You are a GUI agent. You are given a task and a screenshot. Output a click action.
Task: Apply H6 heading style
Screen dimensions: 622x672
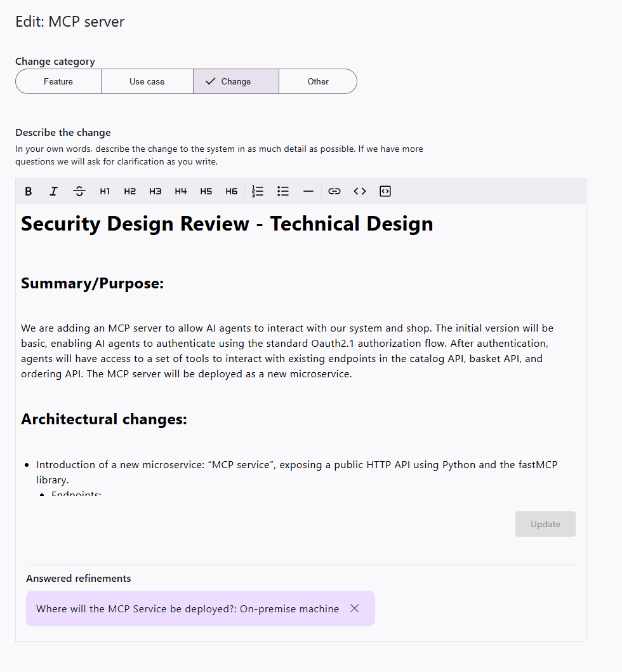[232, 191]
